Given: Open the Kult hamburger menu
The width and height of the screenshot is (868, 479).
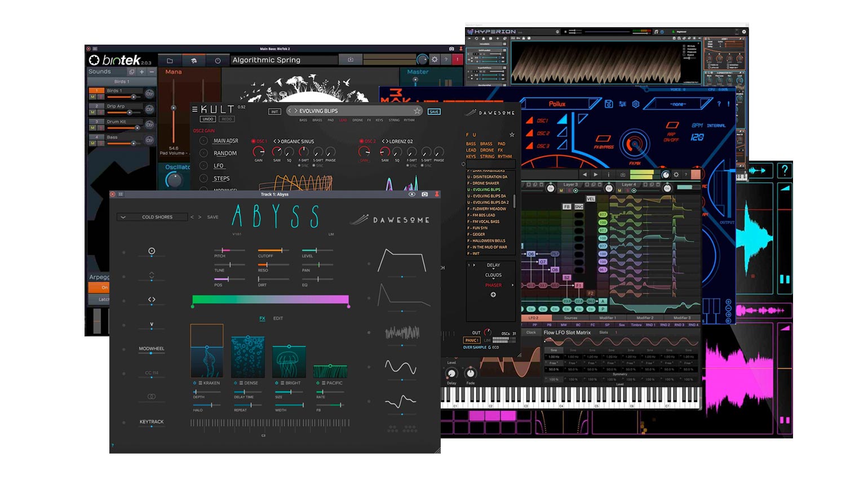Looking at the screenshot, I should point(195,109).
